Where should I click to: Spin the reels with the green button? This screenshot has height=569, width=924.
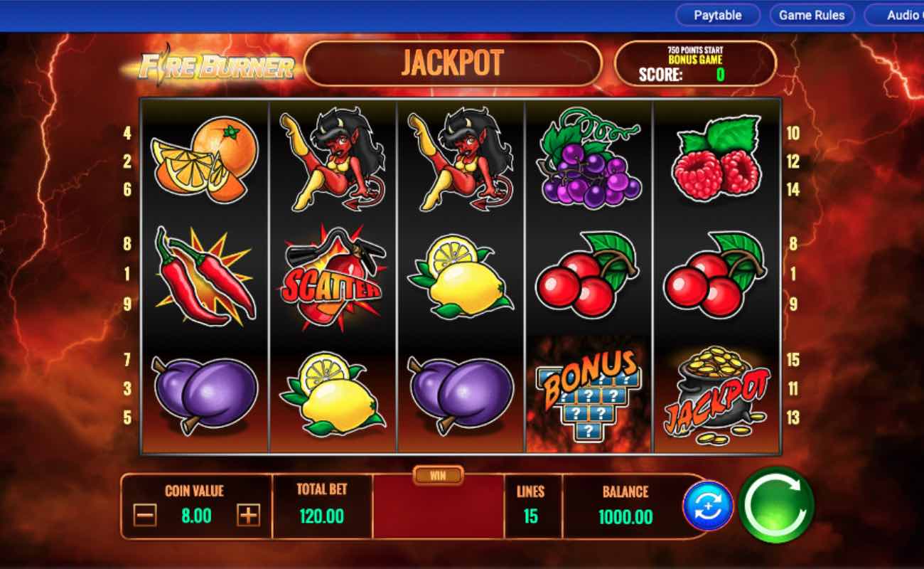(776, 506)
